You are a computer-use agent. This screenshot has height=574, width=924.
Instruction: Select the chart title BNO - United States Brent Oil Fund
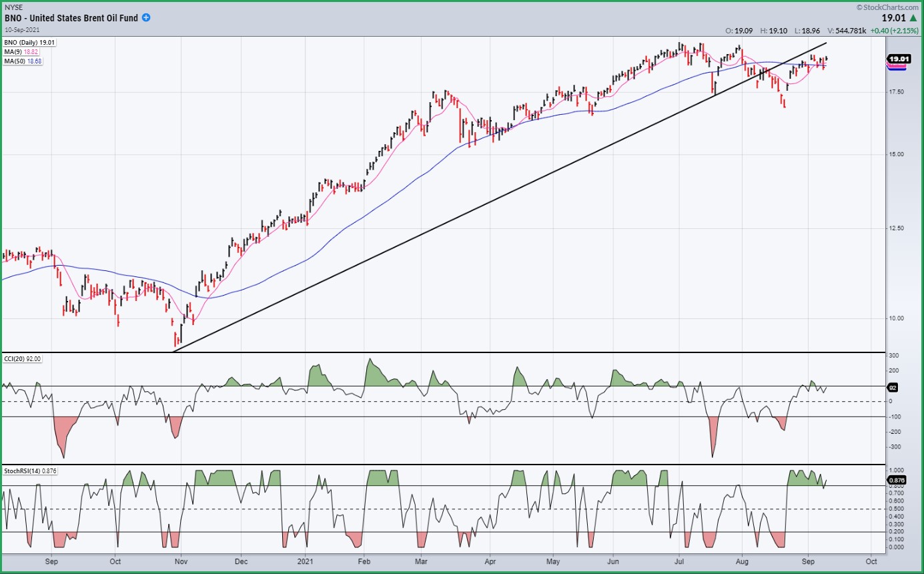click(71, 18)
